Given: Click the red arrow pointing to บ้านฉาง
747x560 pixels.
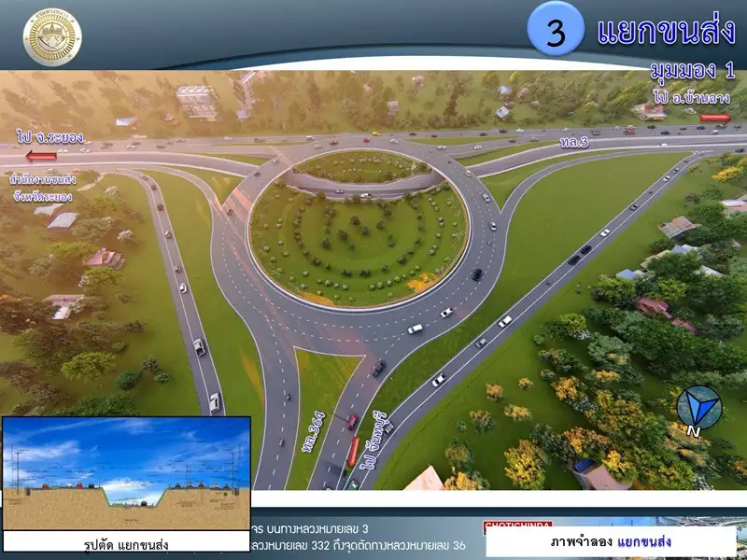Looking at the screenshot, I should click(x=715, y=118).
